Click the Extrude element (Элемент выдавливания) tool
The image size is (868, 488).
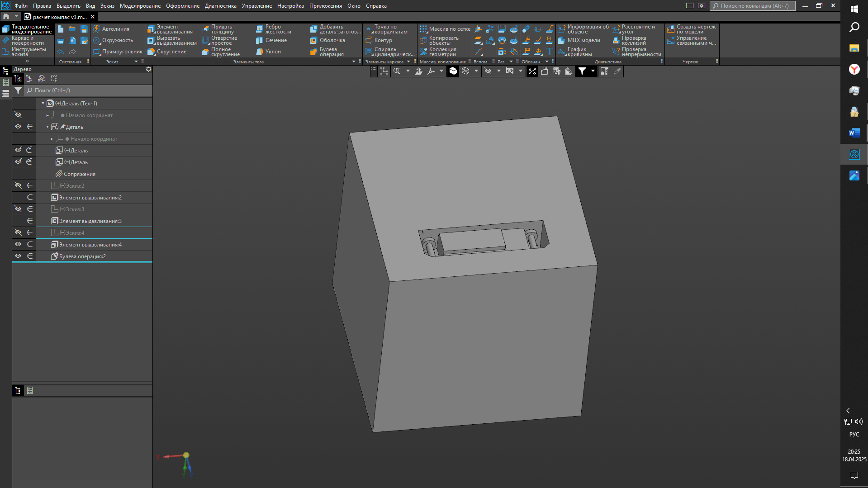(x=170, y=29)
